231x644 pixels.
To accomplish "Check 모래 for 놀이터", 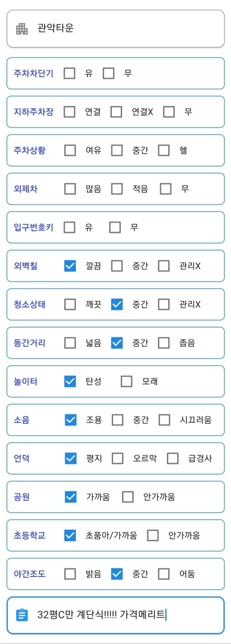I will pos(126,381).
